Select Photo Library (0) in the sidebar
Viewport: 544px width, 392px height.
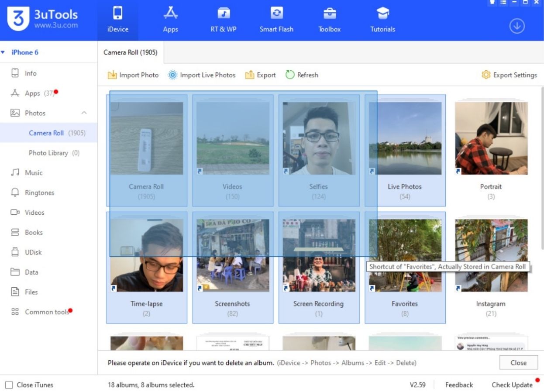click(x=48, y=153)
